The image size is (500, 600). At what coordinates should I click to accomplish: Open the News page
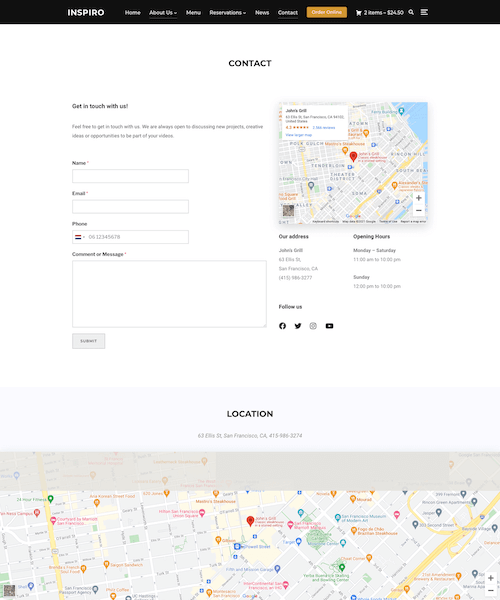[x=262, y=13]
